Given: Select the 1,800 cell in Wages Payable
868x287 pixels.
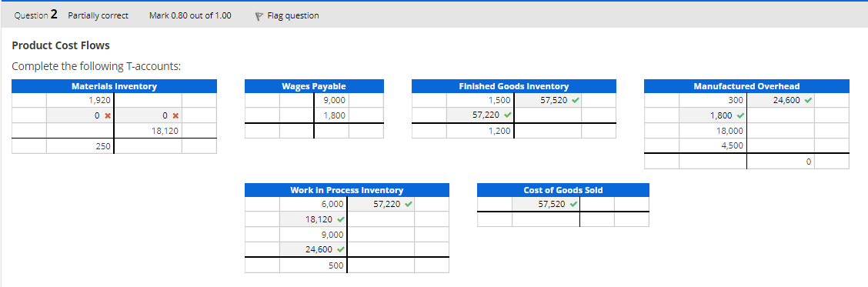Looking at the screenshot, I should pos(332,115).
